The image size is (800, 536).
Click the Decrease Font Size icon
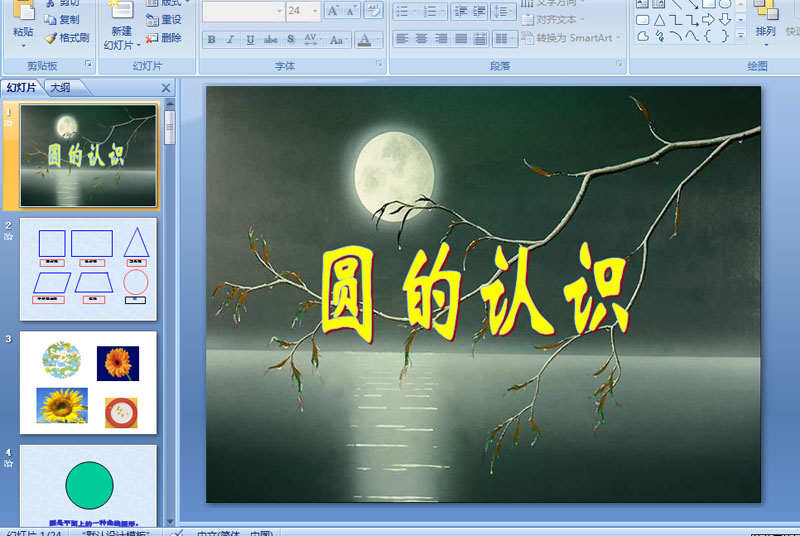351,11
